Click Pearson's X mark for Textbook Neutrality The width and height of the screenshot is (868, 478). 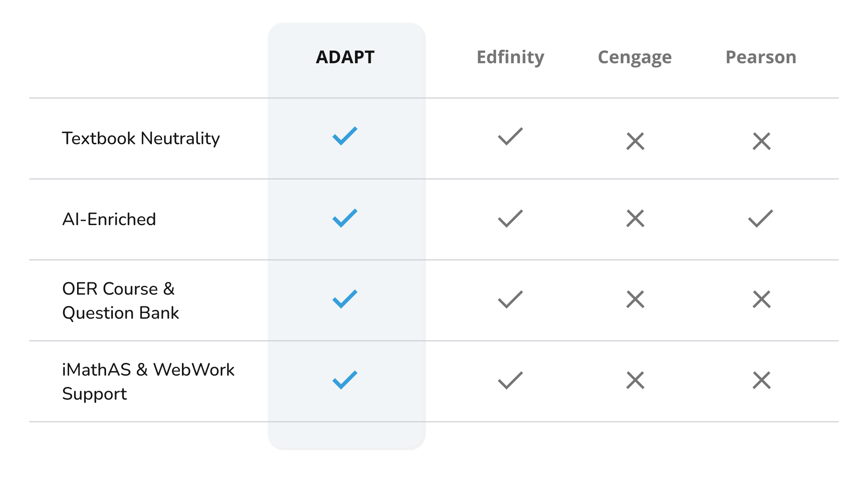click(x=761, y=141)
